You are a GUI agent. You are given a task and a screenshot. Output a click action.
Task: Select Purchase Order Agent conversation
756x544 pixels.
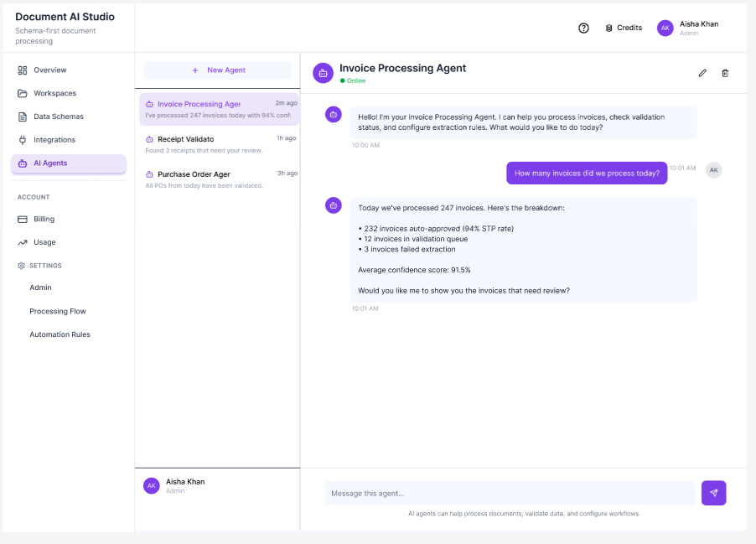coord(219,180)
